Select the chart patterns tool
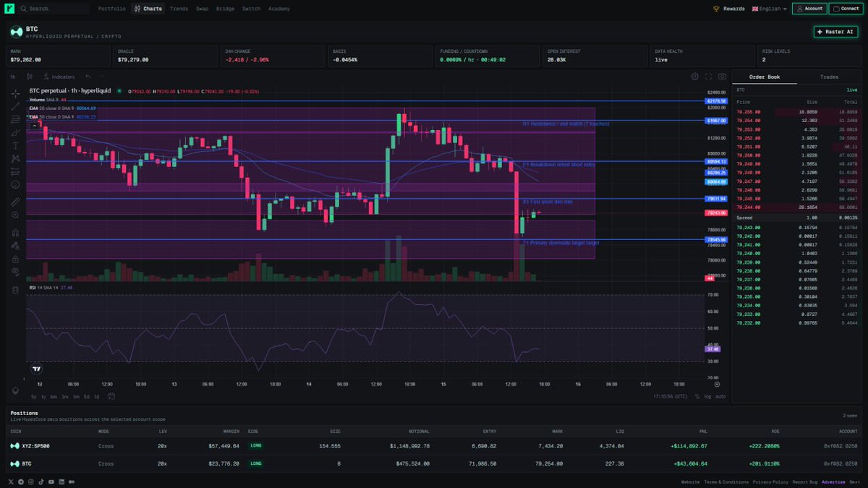868x488 pixels. click(15, 158)
